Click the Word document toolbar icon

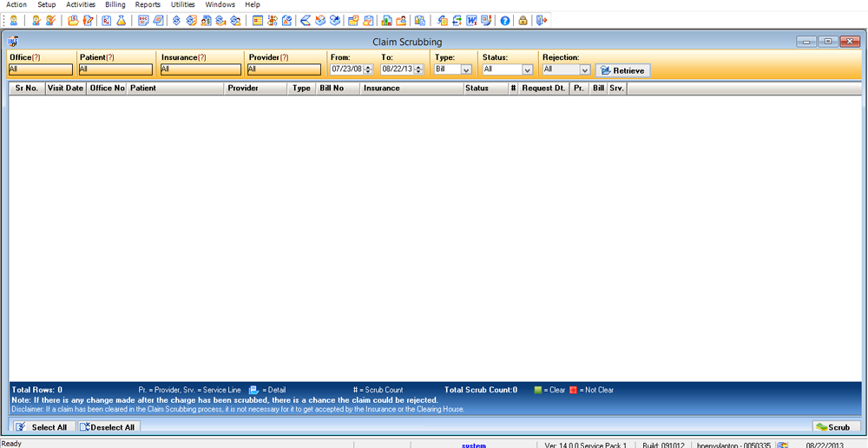471,21
